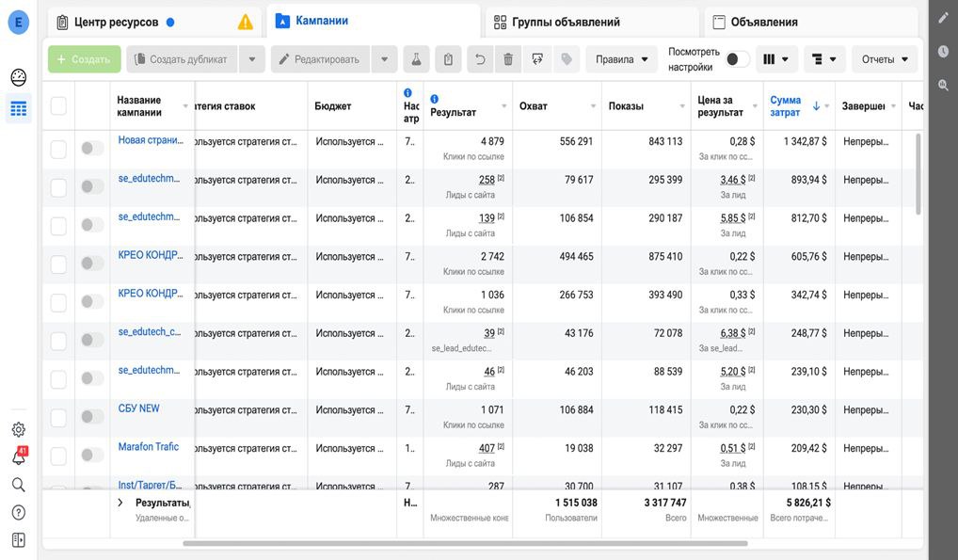Toggle the sidebar collapse panel icon
The image size is (958, 560).
(x=18, y=540)
